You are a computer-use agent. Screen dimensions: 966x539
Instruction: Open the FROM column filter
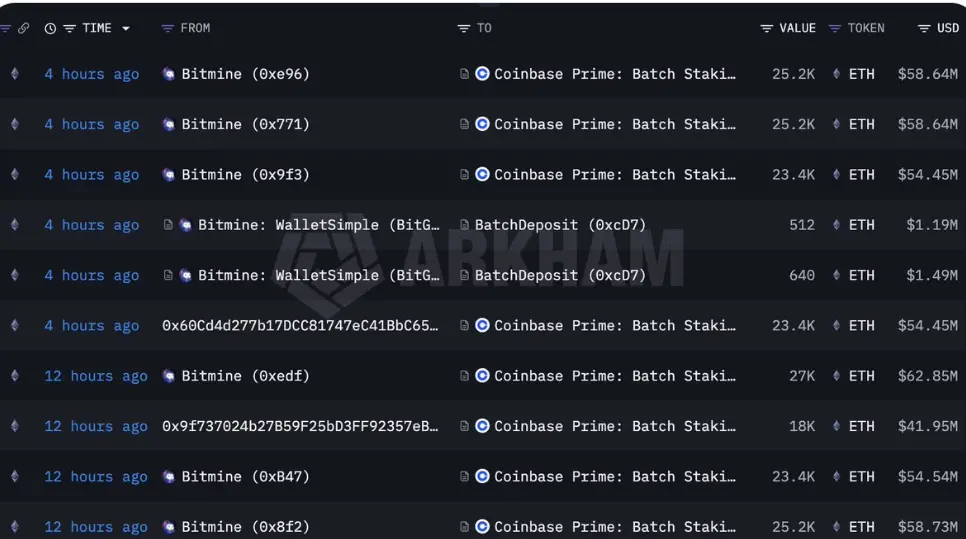click(168, 28)
